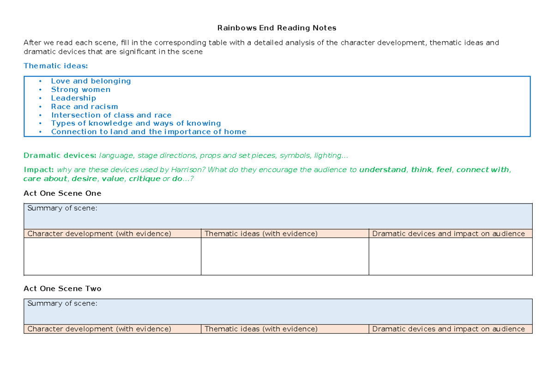
Task: Click the Leadership list item
Action: click(x=73, y=98)
